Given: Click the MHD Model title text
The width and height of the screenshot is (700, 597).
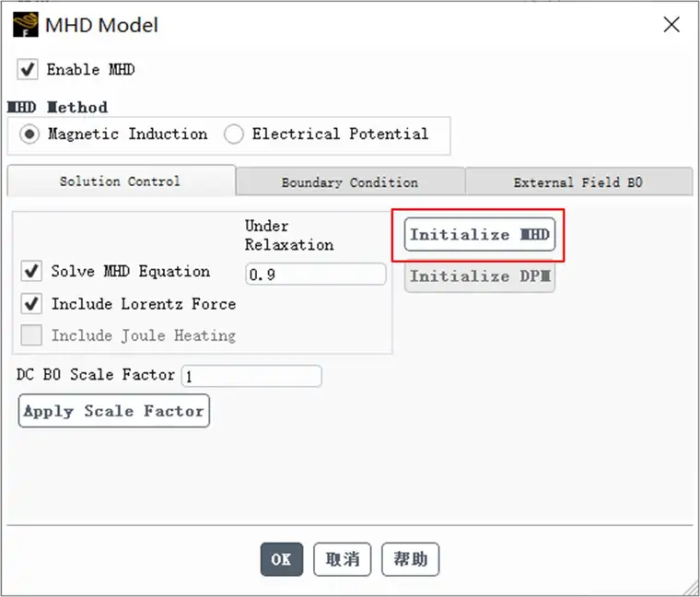Looking at the screenshot, I should click(x=102, y=25).
